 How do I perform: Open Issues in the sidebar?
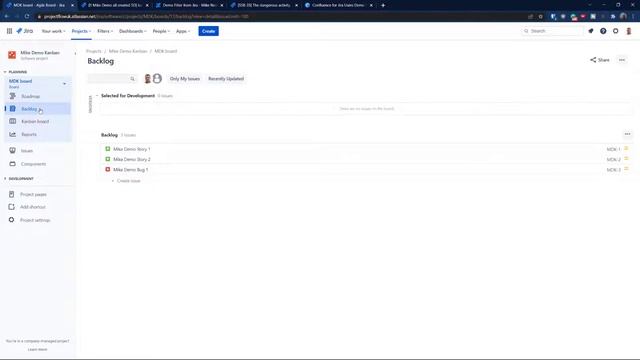pyautogui.click(x=38, y=151)
